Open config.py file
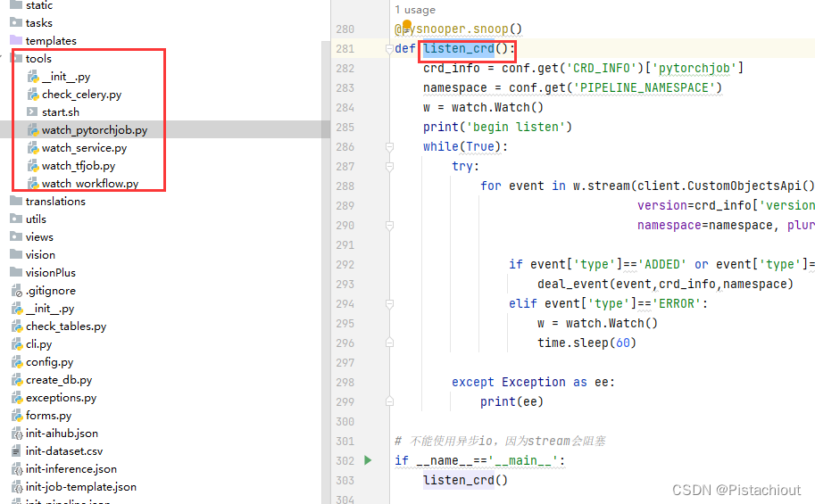This screenshot has height=504, width=815. coord(49,362)
